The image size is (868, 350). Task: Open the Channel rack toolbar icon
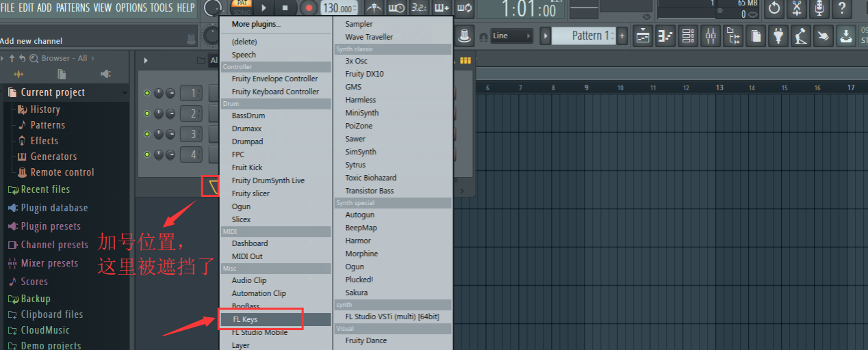[x=689, y=36]
